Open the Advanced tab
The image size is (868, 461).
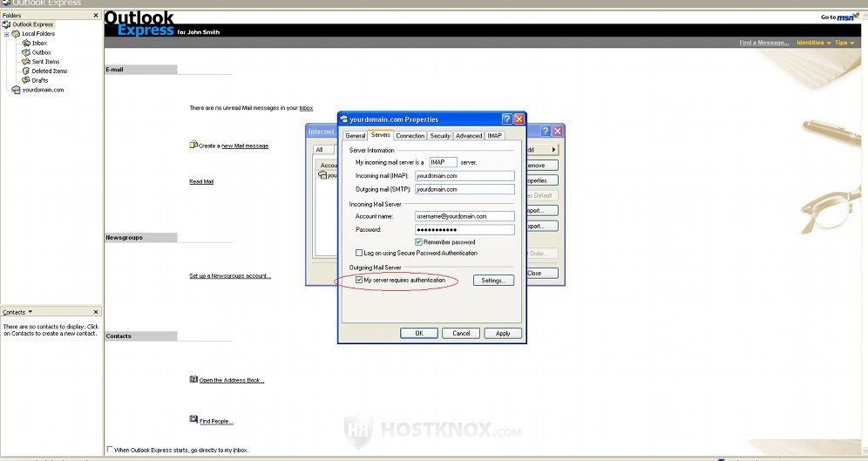[469, 136]
